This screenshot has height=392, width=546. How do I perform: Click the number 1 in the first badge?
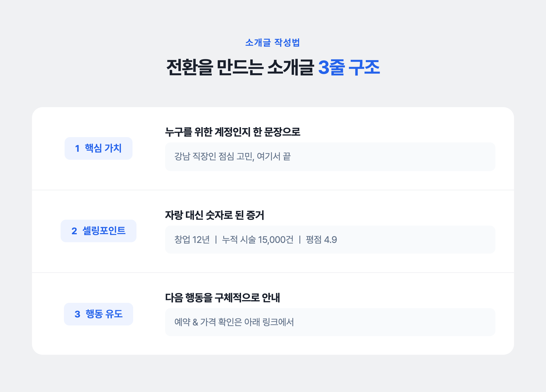(x=77, y=149)
